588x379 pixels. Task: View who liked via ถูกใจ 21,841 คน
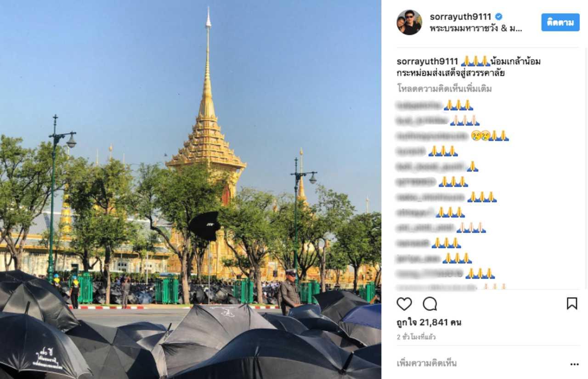point(429,322)
